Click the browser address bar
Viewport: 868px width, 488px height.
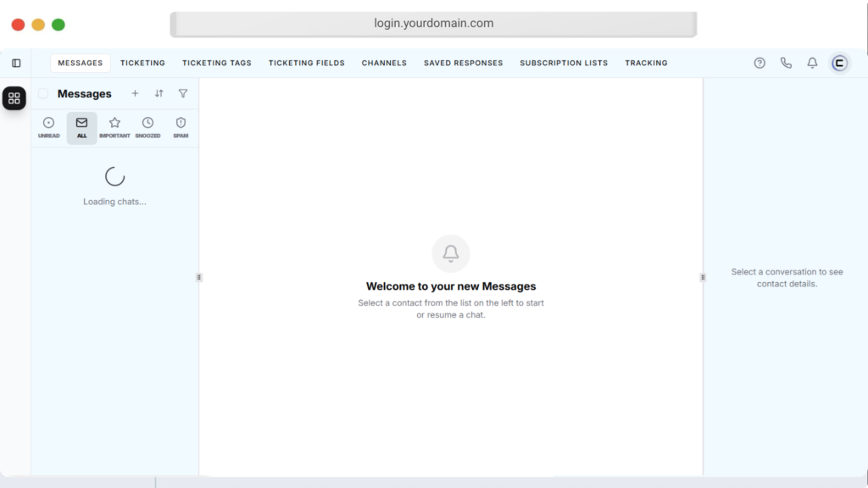[433, 24]
